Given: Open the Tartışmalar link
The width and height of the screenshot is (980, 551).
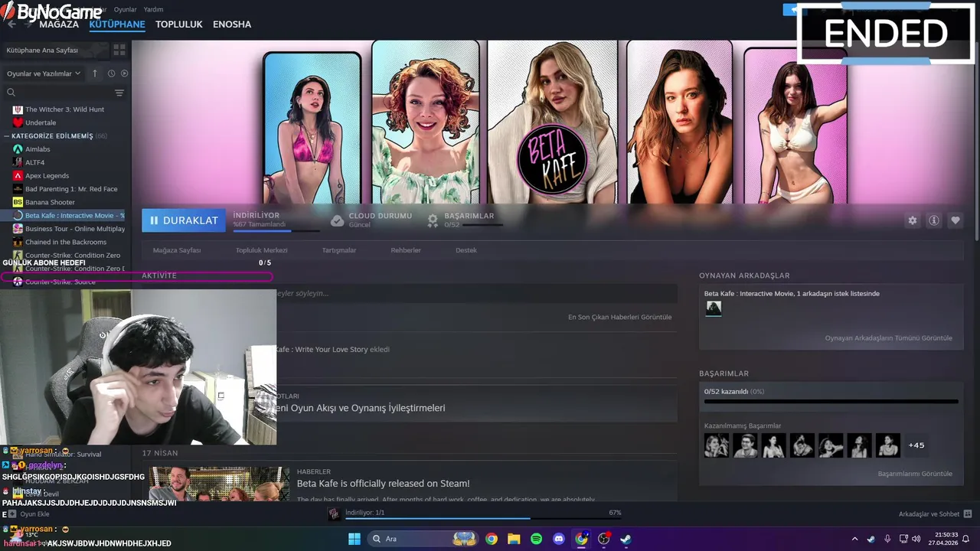Looking at the screenshot, I should [x=338, y=250].
